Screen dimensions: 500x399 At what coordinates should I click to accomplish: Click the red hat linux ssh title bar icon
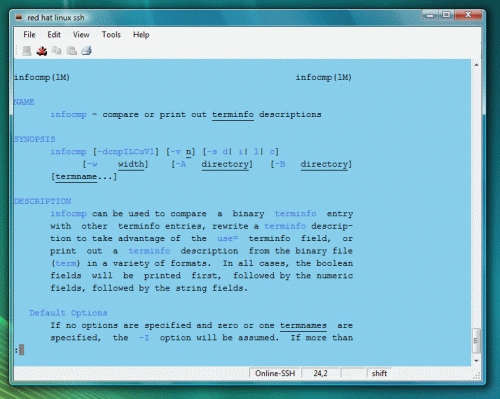pos(19,17)
